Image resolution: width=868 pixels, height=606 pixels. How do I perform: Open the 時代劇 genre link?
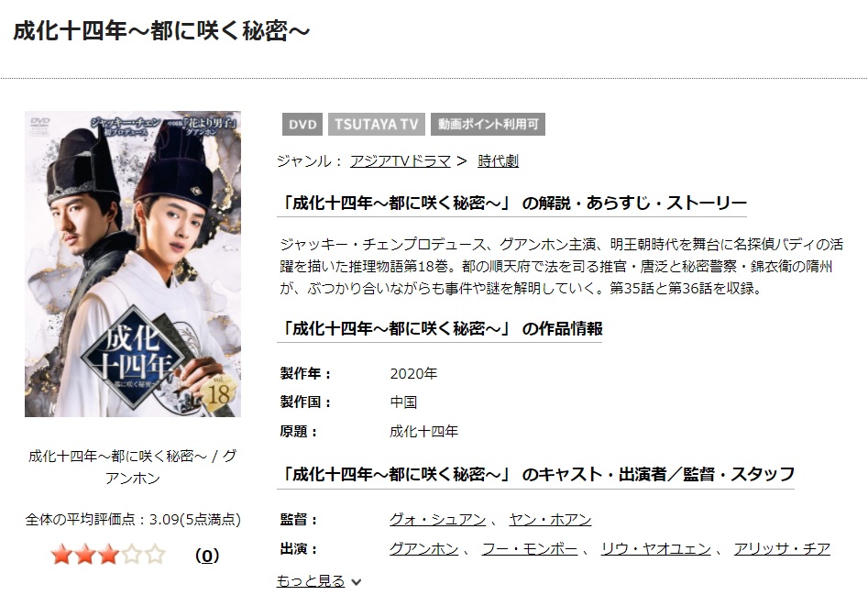pos(499,161)
